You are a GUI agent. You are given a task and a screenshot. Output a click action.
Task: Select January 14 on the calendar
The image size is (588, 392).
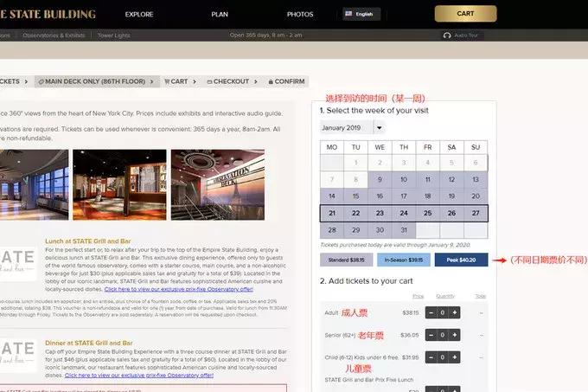click(x=332, y=196)
